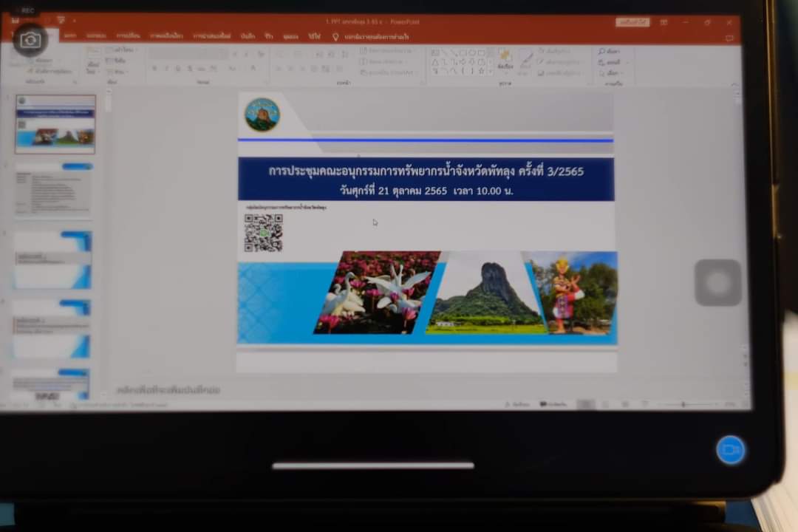Screen dimensions: 798x532
Task: Expand the Section dropdown
Action: (118, 72)
